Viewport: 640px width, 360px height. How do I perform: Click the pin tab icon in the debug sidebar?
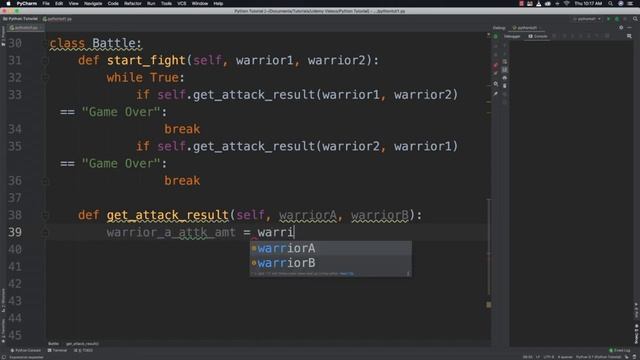[496, 93]
